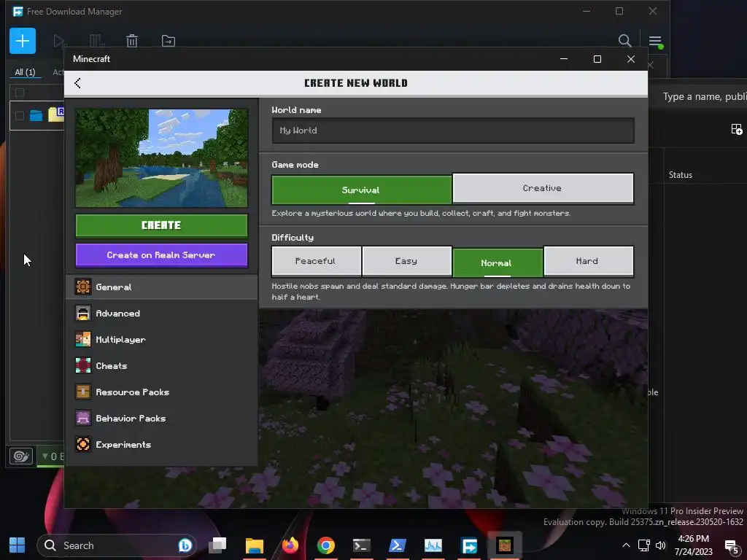
Task: Open PowerShell from the taskbar
Action: click(398, 545)
